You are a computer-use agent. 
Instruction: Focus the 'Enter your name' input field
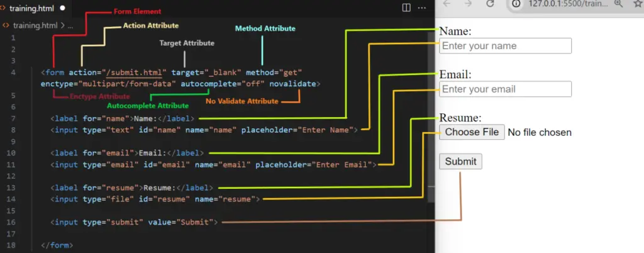click(x=505, y=45)
